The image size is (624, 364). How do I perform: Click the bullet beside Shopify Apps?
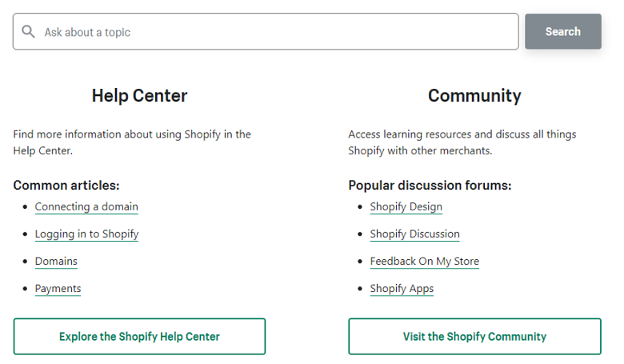[360, 289]
